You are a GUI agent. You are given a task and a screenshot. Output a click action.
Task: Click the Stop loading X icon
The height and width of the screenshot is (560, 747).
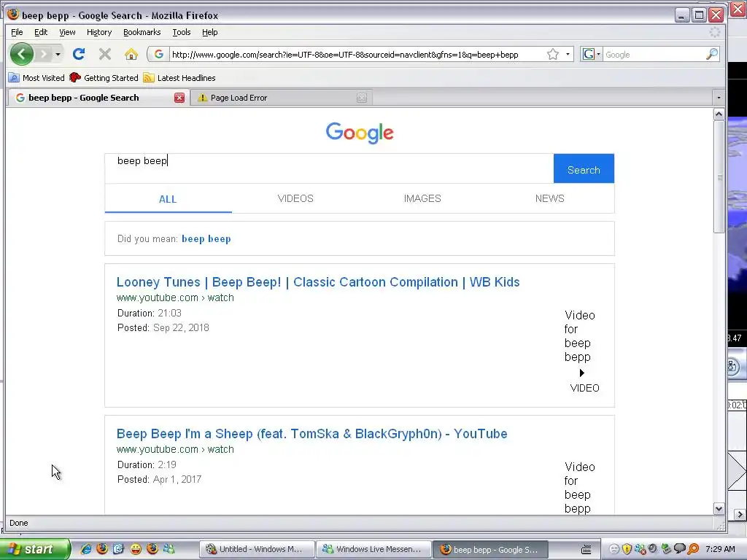pos(105,54)
